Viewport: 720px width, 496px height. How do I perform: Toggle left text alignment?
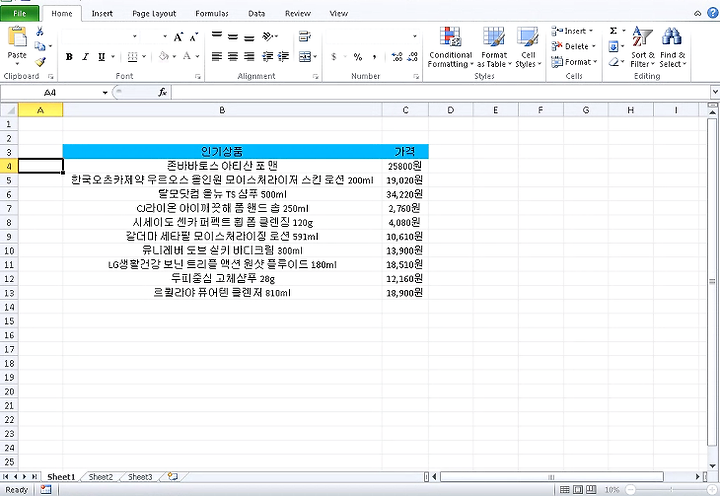pyautogui.click(x=217, y=56)
